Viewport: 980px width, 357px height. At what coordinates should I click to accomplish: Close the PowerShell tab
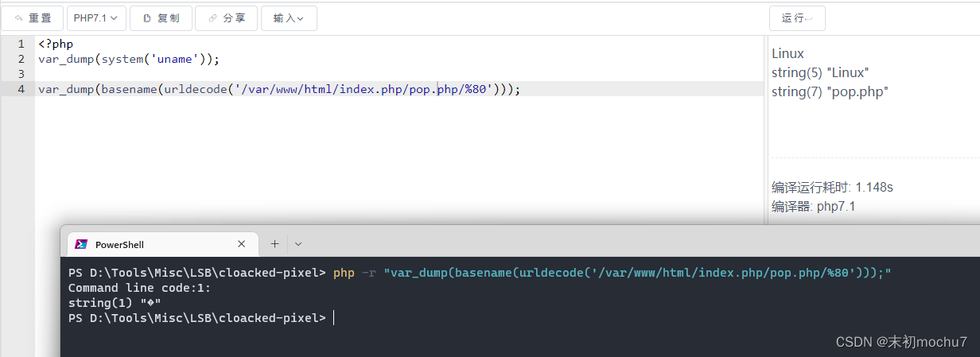(242, 244)
